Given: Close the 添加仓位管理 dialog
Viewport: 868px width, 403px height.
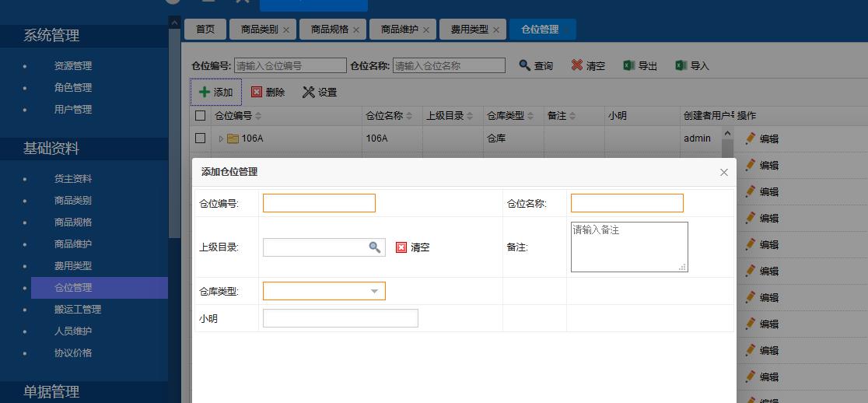Looking at the screenshot, I should click(724, 172).
